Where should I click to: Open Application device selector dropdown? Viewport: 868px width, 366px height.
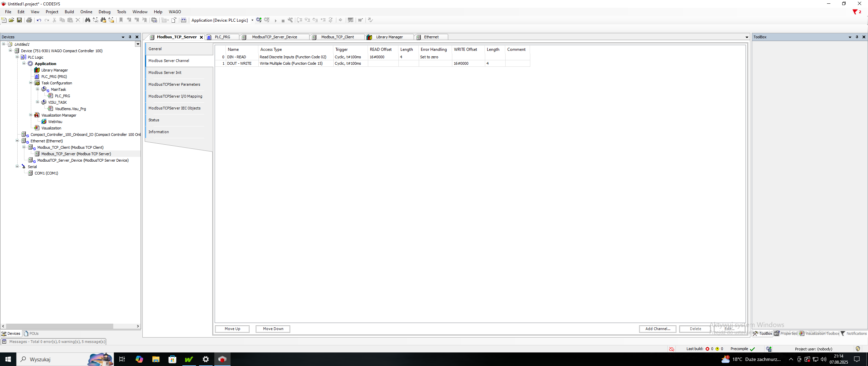[252, 20]
